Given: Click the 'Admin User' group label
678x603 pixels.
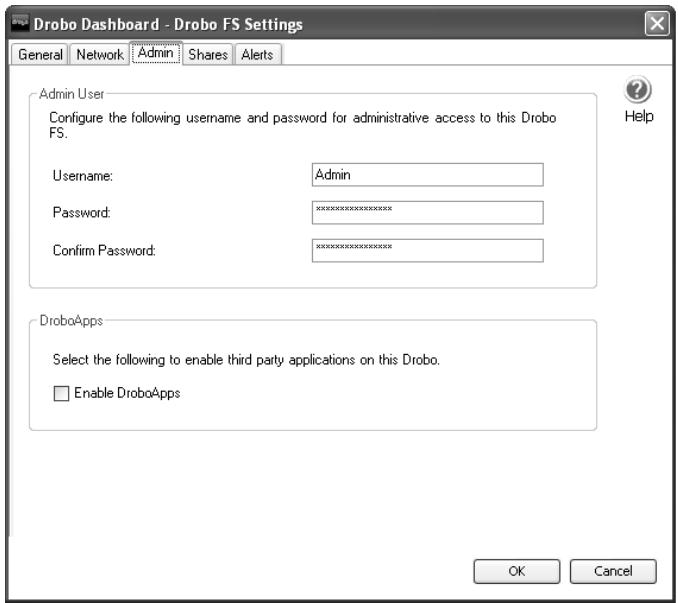Looking at the screenshot, I should [x=71, y=94].
